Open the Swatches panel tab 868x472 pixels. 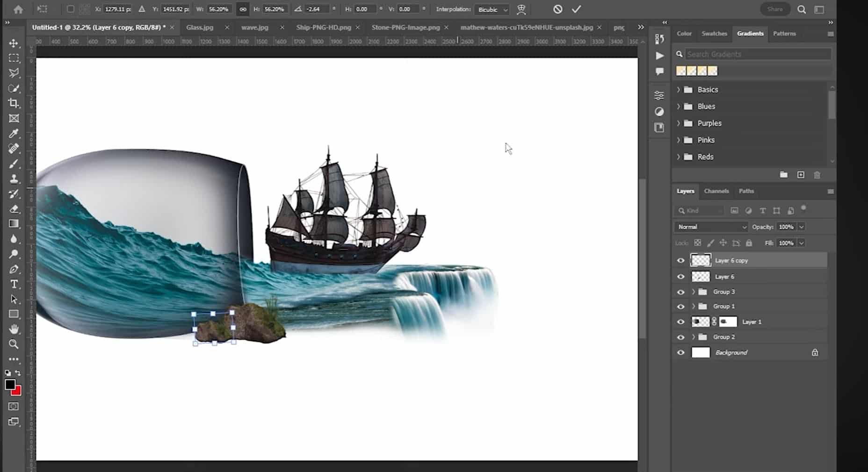click(x=714, y=34)
